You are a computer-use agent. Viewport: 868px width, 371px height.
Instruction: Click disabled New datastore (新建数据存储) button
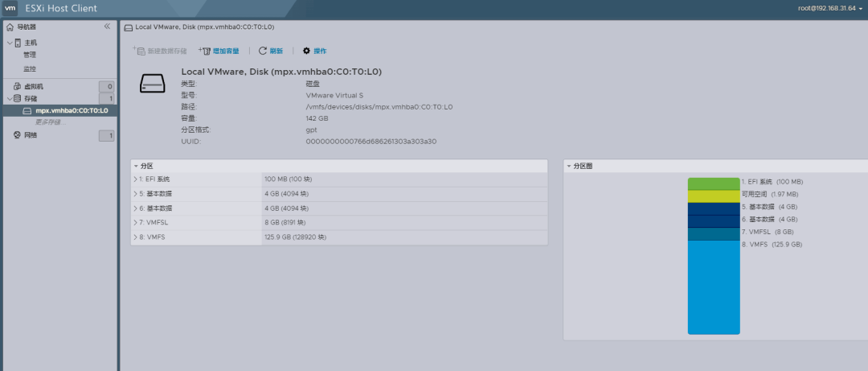pyautogui.click(x=159, y=51)
